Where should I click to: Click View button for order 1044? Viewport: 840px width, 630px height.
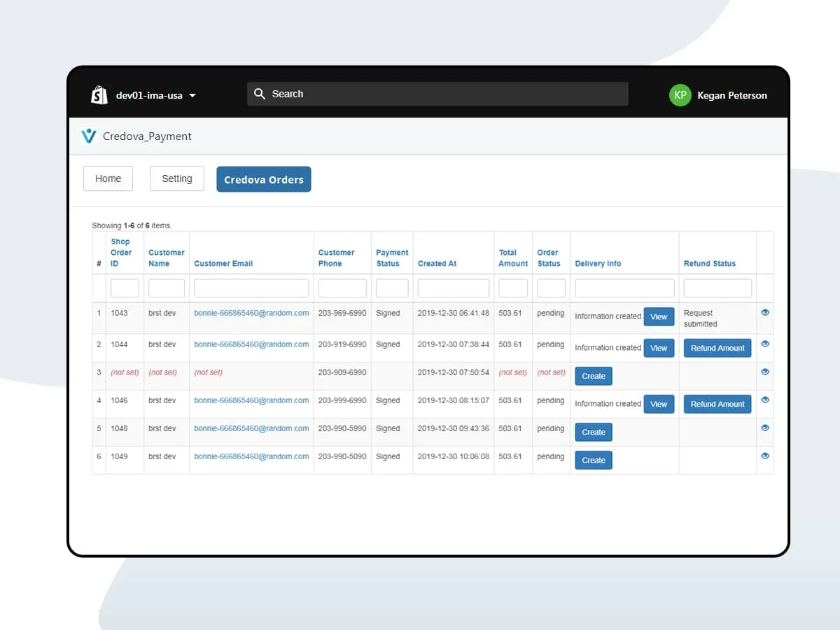[659, 348]
